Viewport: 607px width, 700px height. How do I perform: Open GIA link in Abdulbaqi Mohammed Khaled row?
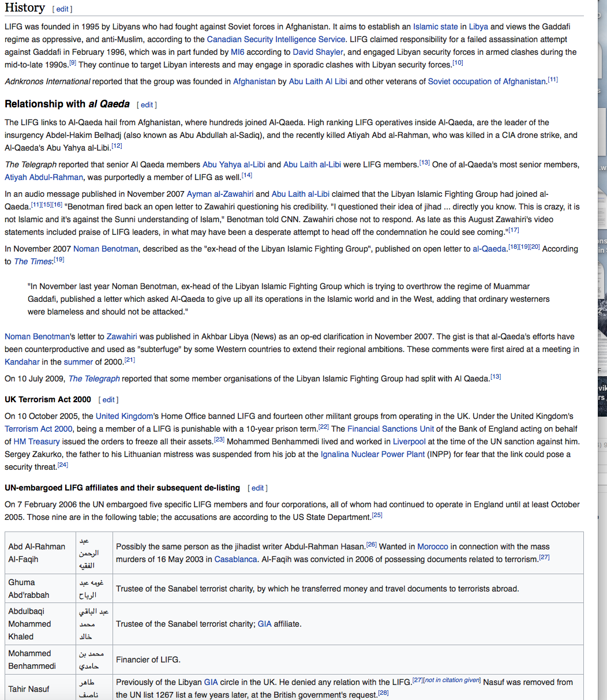coord(264,624)
